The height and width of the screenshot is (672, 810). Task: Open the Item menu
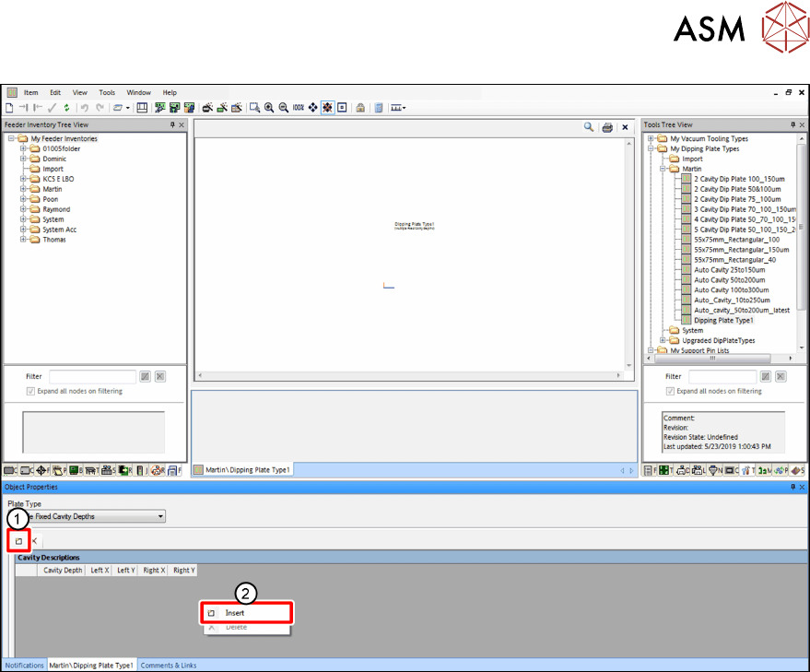coord(30,92)
